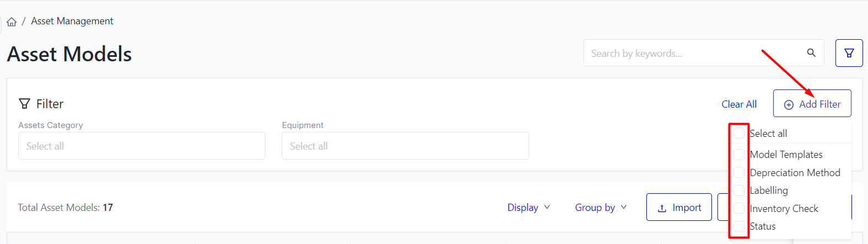This screenshot has width=868, height=244.
Task: Check the Select all checkbox
Action: tap(739, 133)
